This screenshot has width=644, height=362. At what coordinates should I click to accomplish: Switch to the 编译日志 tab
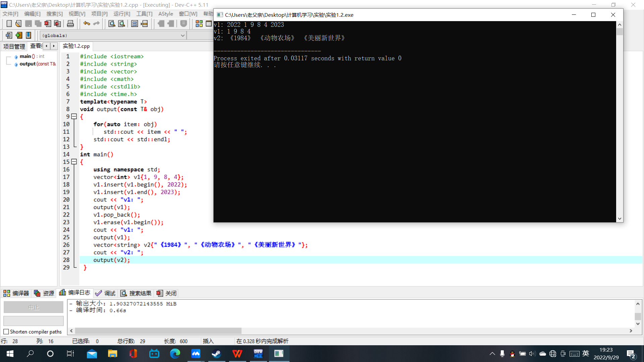pyautogui.click(x=75, y=293)
